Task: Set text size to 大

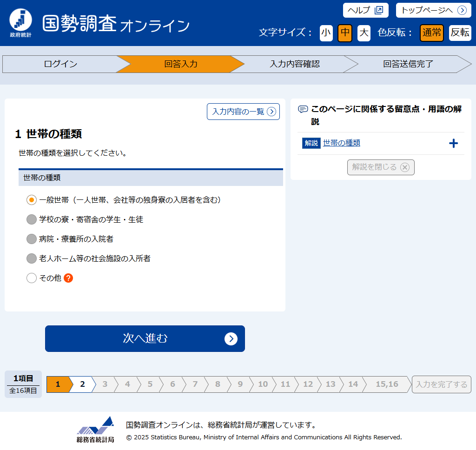Action: pos(364,33)
